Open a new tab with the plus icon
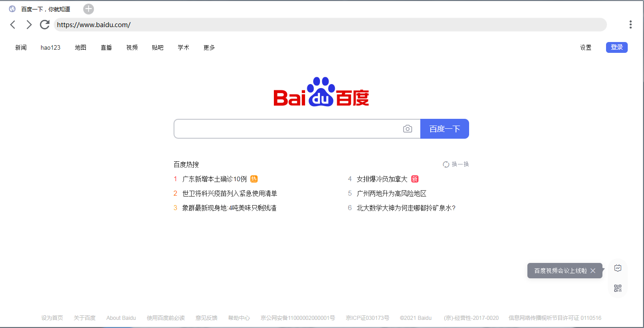The height and width of the screenshot is (328, 644). point(89,9)
